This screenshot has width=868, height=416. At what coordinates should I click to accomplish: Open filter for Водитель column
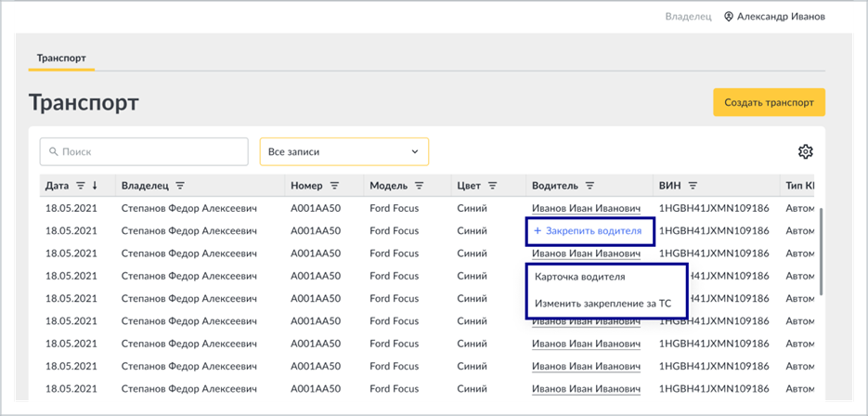590,186
